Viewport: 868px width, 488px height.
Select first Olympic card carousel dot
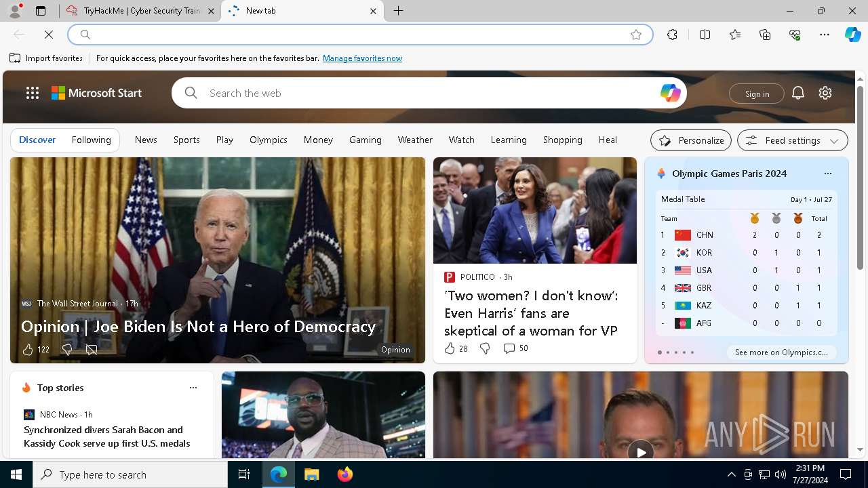[660, 352]
